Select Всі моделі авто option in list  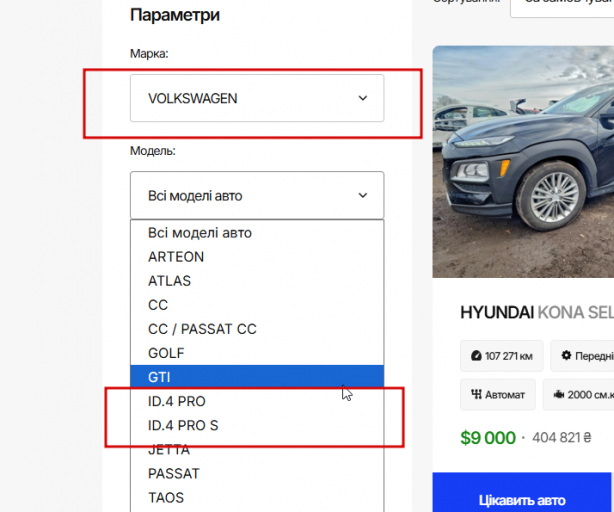(257, 233)
